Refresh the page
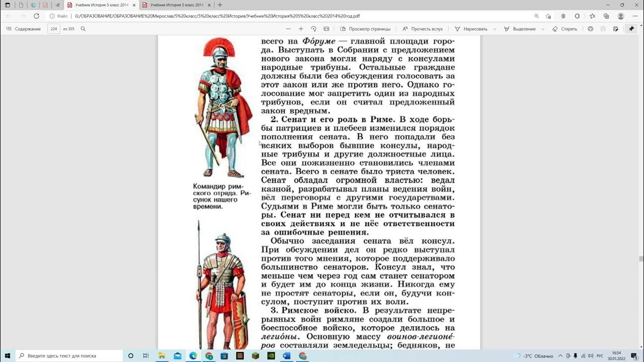This screenshot has width=644, height=362. tap(36, 16)
